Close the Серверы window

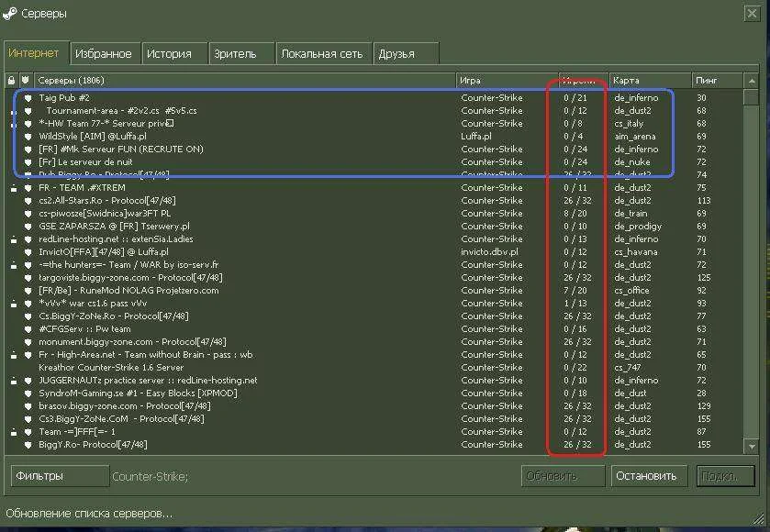(x=752, y=13)
